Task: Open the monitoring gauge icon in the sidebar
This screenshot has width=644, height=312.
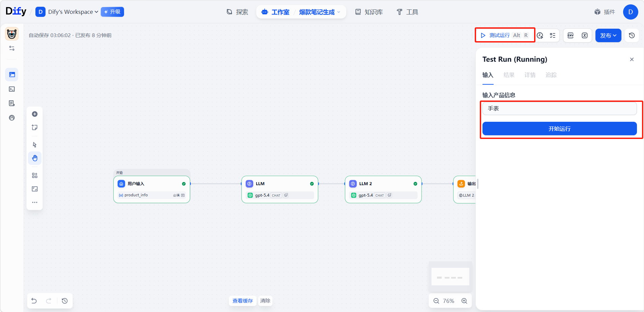Action: [12, 118]
